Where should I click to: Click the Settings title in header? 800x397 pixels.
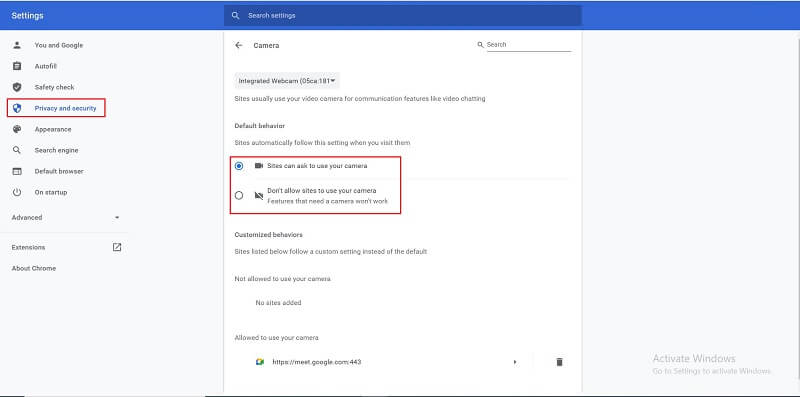28,15
